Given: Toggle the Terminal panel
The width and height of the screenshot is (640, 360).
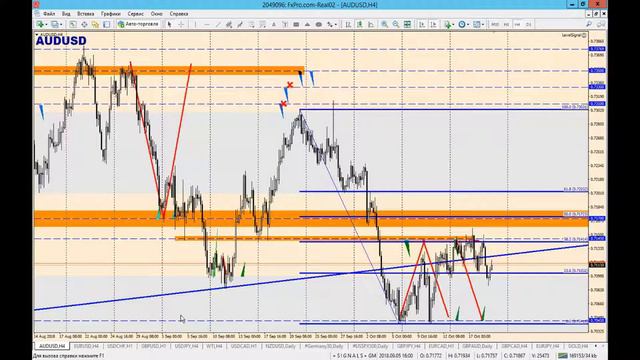Looking at the screenshot, I should 107,24.
